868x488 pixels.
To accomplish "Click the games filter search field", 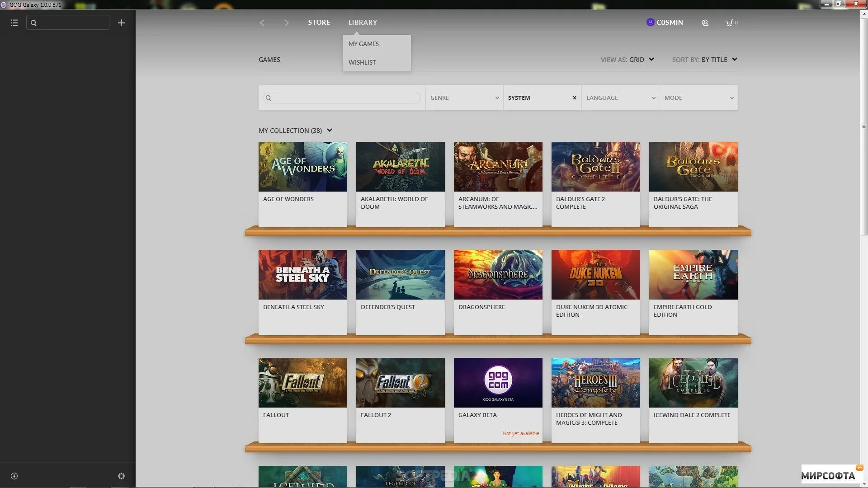I will [342, 98].
